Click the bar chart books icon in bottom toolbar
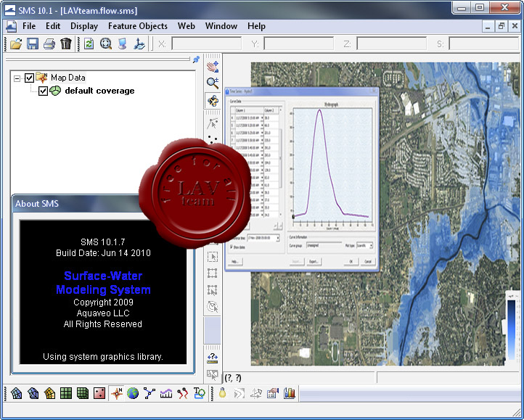The width and height of the screenshot is (524, 420). (x=290, y=393)
